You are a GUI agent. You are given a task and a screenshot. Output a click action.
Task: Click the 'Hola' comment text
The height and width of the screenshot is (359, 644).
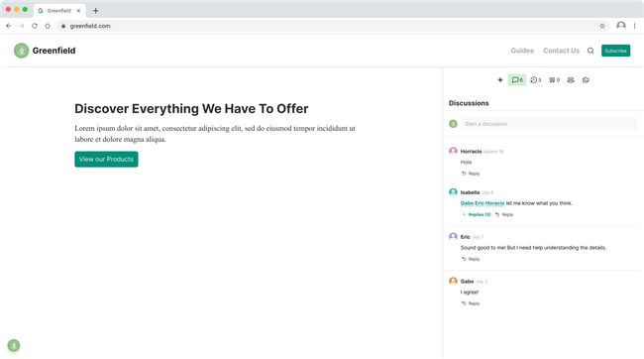466,162
